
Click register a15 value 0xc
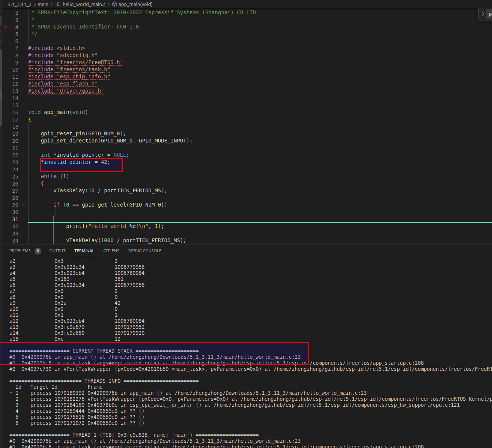tap(59, 339)
